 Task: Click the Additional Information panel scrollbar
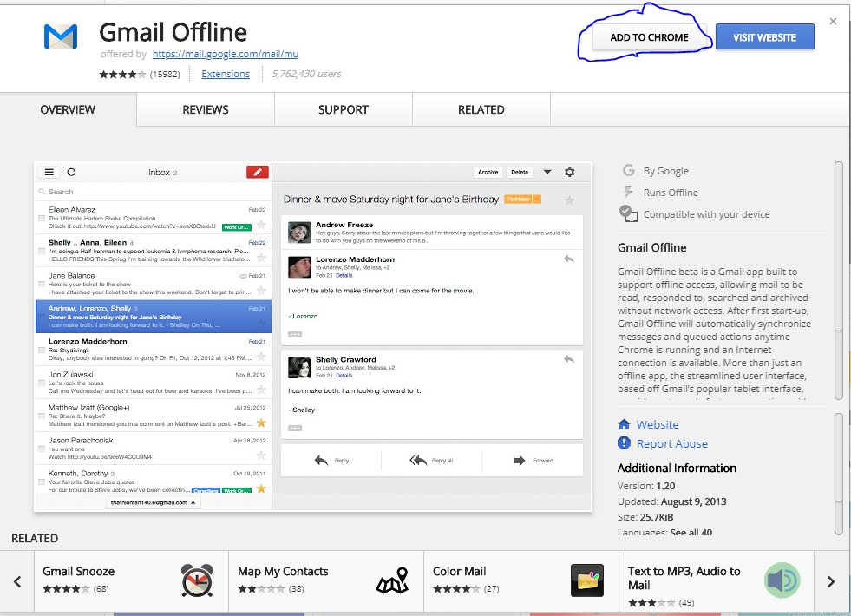point(839,473)
